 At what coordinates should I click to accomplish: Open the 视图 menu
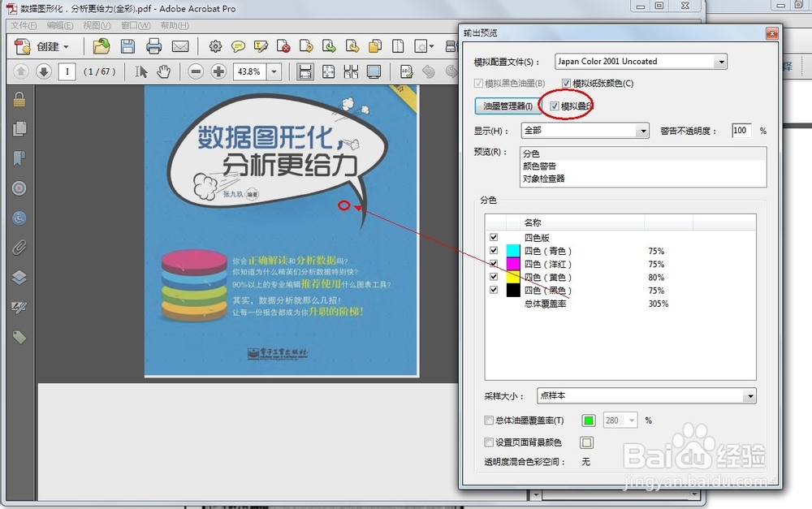95,25
